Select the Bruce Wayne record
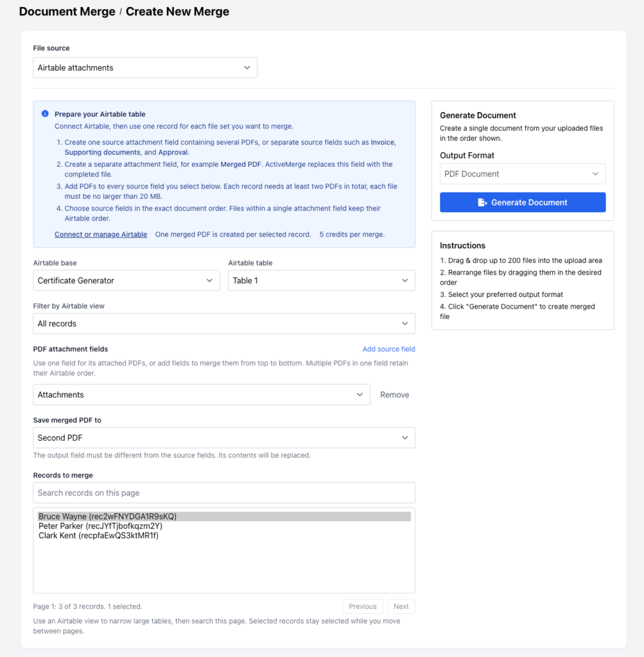 224,516
